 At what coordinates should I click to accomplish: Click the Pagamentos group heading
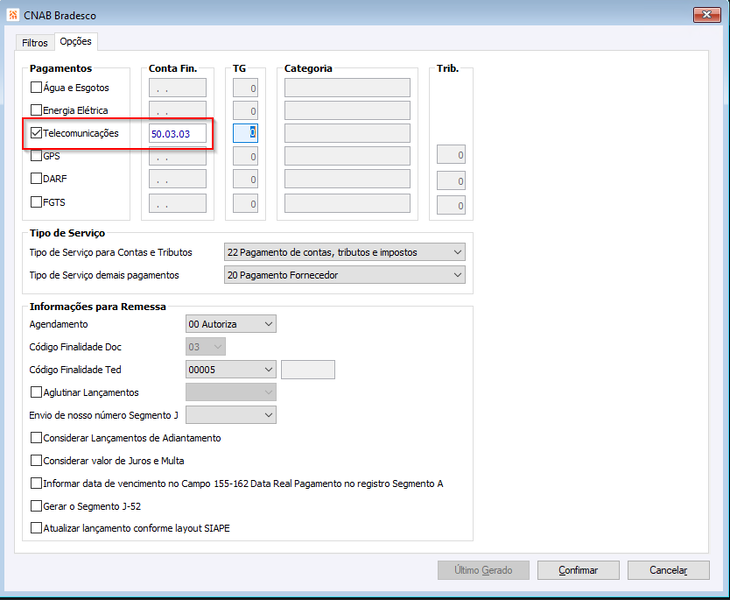point(61,68)
